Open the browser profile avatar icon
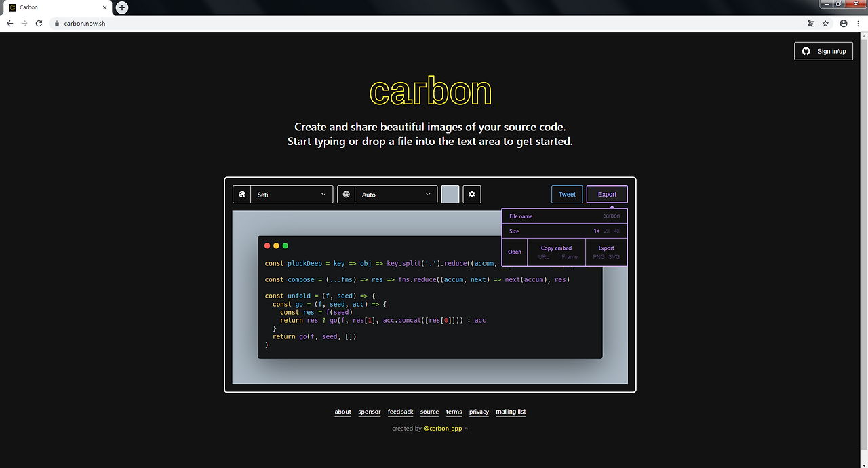The width and height of the screenshot is (868, 468). 844,23
